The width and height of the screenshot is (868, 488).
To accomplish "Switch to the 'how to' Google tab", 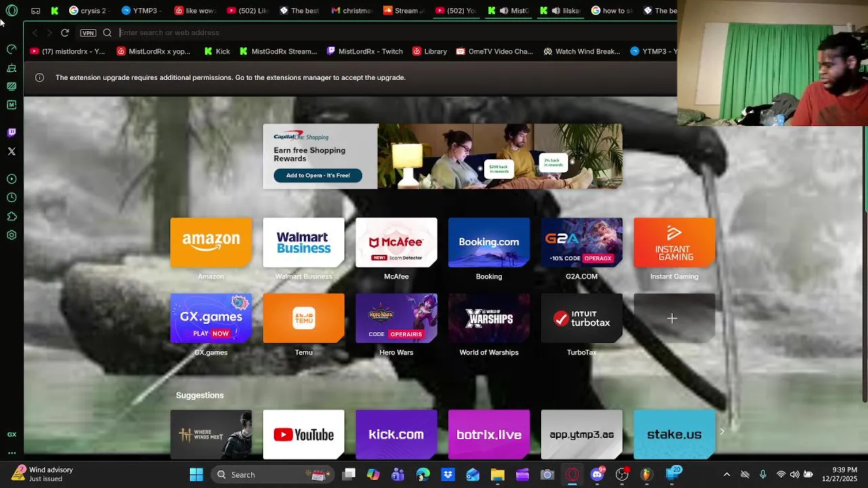I will coord(613,11).
